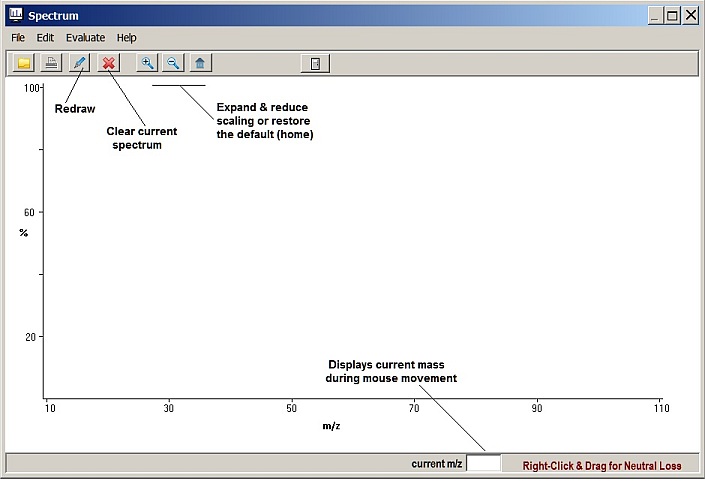Expand scaling with the zoom-in magnifier
This screenshot has width=705, height=481.
(x=147, y=63)
